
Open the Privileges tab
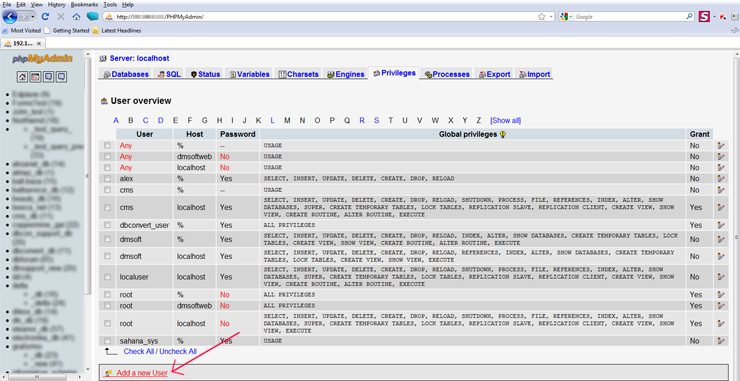click(394, 73)
